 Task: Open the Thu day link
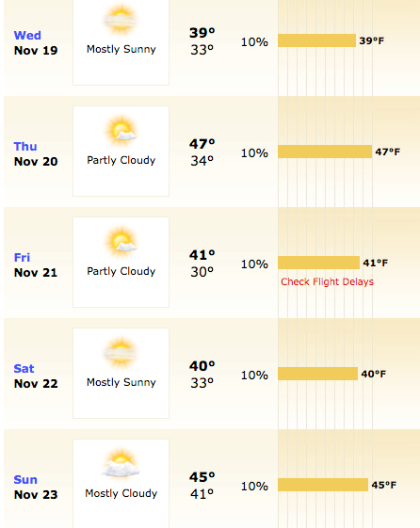point(25,147)
